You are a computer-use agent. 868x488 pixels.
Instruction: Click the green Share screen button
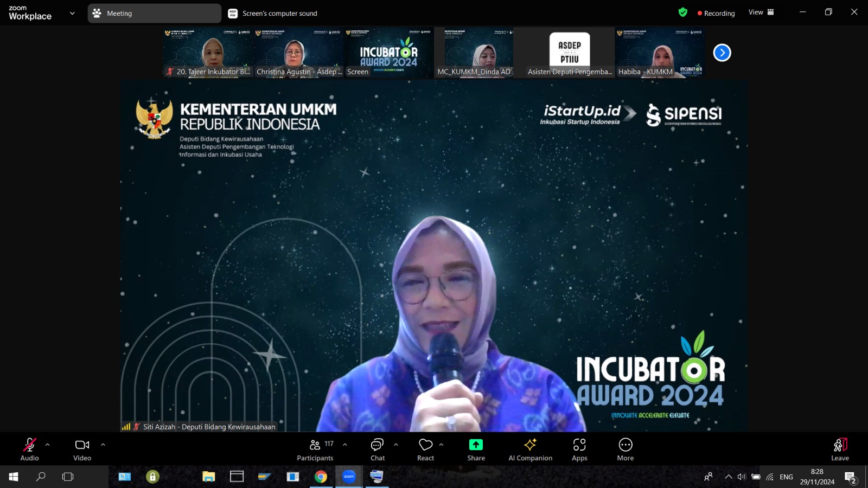[476, 450]
